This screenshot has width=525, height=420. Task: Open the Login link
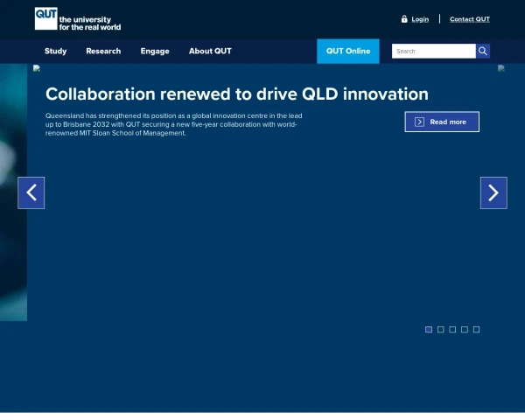click(420, 19)
